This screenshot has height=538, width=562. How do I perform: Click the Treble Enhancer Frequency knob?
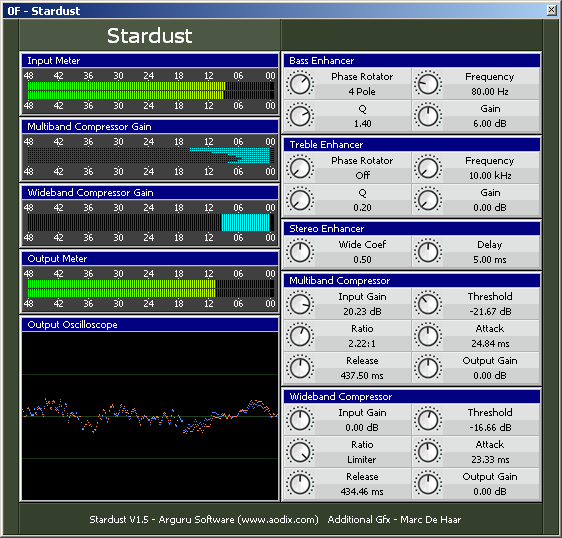pos(428,168)
